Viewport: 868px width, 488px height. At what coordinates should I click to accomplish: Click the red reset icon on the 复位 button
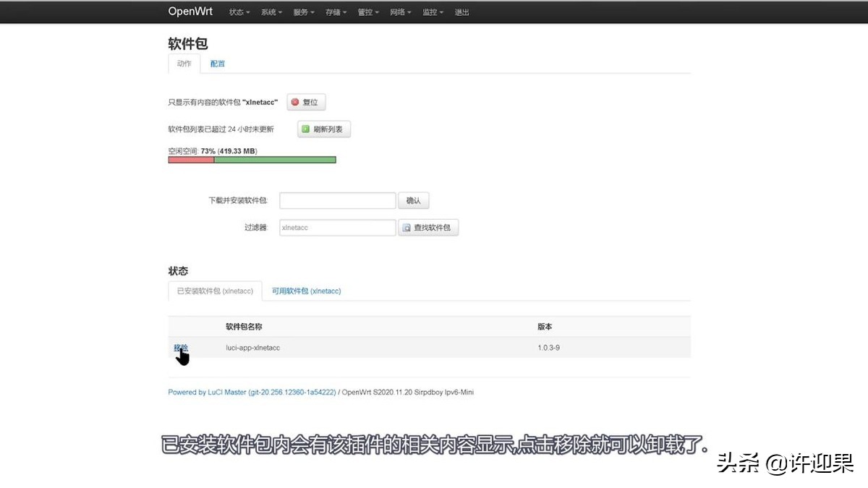click(295, 102)
